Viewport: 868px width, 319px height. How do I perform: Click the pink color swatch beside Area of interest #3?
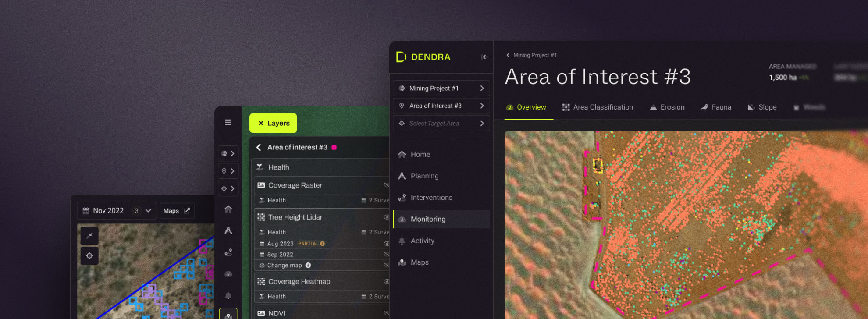334,147
